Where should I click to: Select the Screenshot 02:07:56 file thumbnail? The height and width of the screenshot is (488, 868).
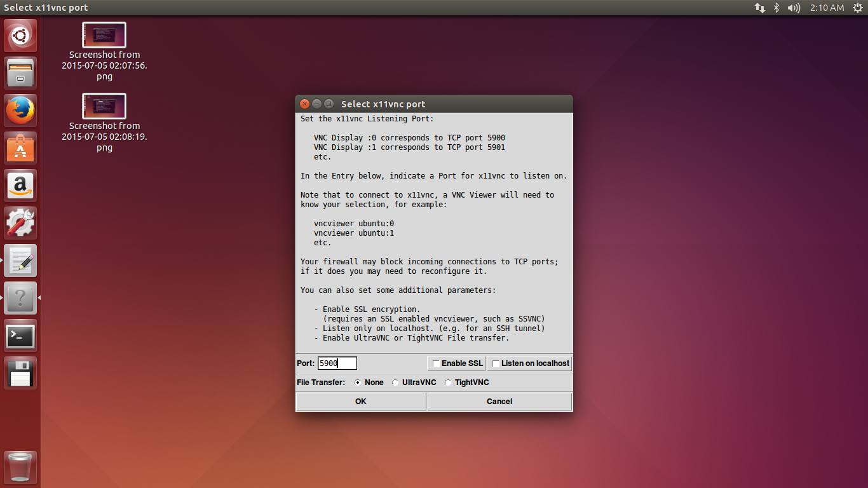(104, 35)
